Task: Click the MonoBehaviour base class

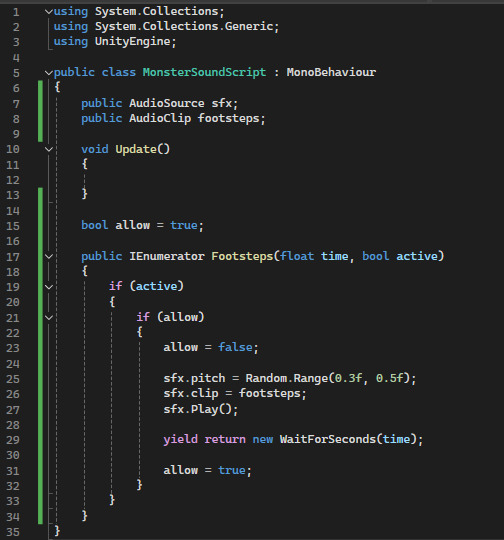Action: pyautogui.click(x=331, y=72)
